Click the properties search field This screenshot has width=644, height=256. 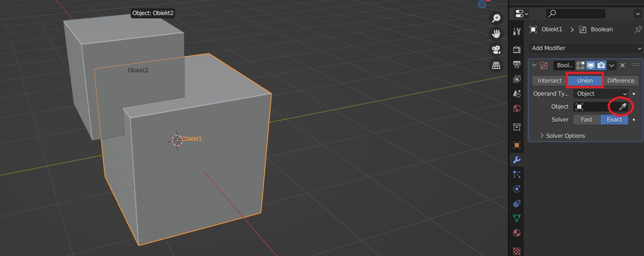576,13
